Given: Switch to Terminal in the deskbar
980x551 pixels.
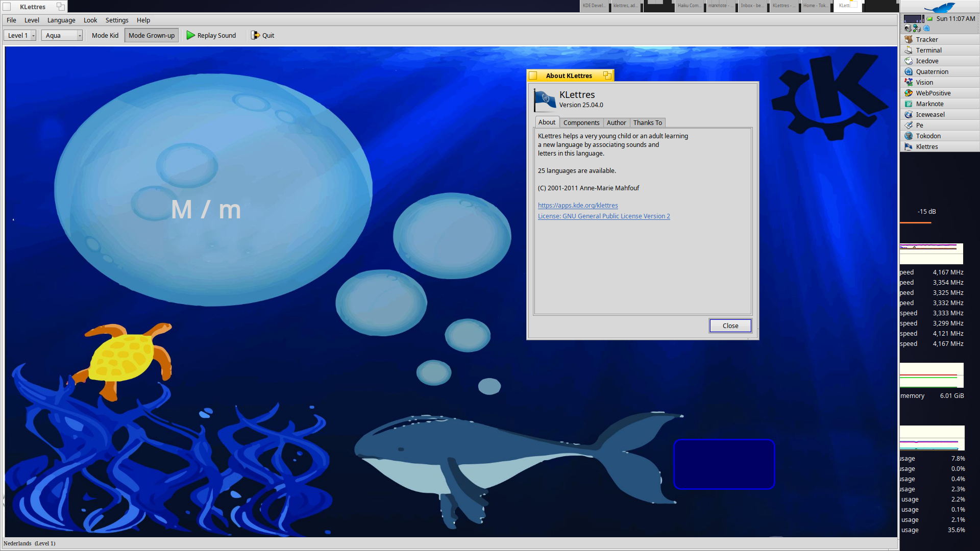Looking at the screenshot, I should 928,50.
